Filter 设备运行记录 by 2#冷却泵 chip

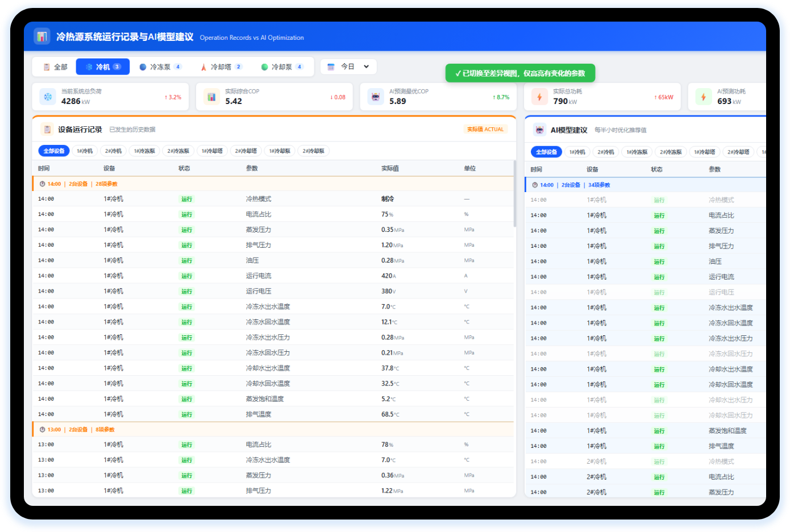(314, 151)
